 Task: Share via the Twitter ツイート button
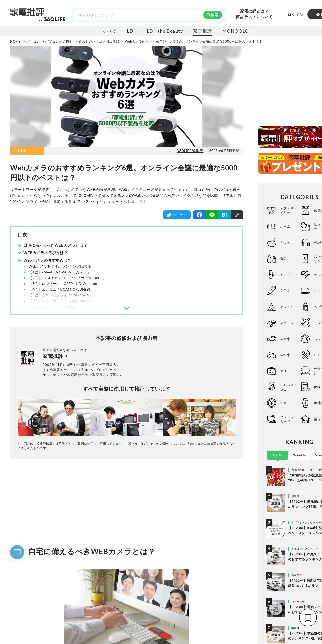(177, 215)
